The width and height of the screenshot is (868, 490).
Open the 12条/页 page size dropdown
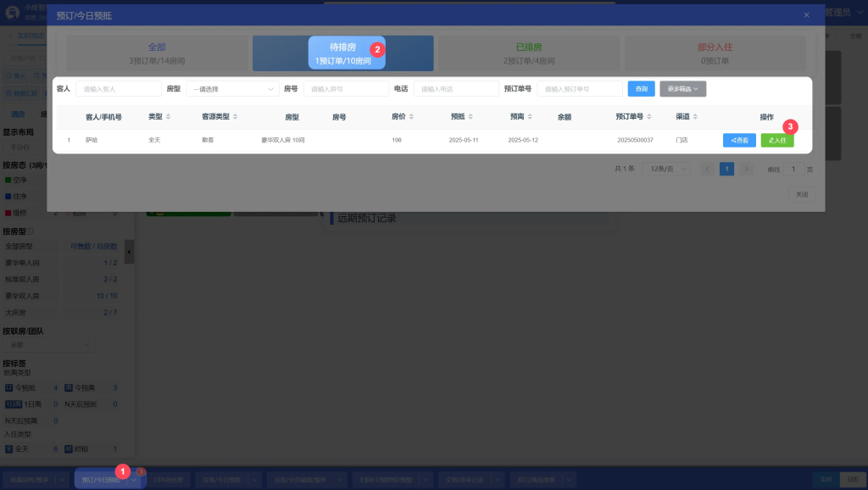pos(667,169)
